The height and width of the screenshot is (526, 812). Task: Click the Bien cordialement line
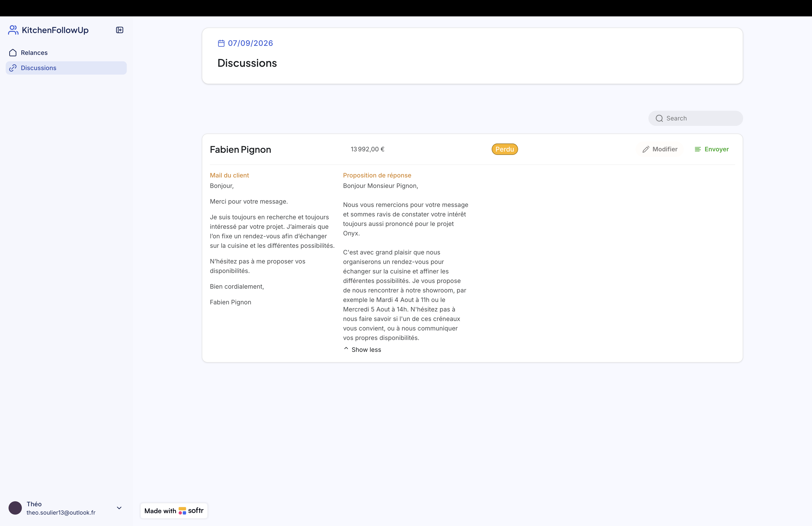[x=237, y=286]
